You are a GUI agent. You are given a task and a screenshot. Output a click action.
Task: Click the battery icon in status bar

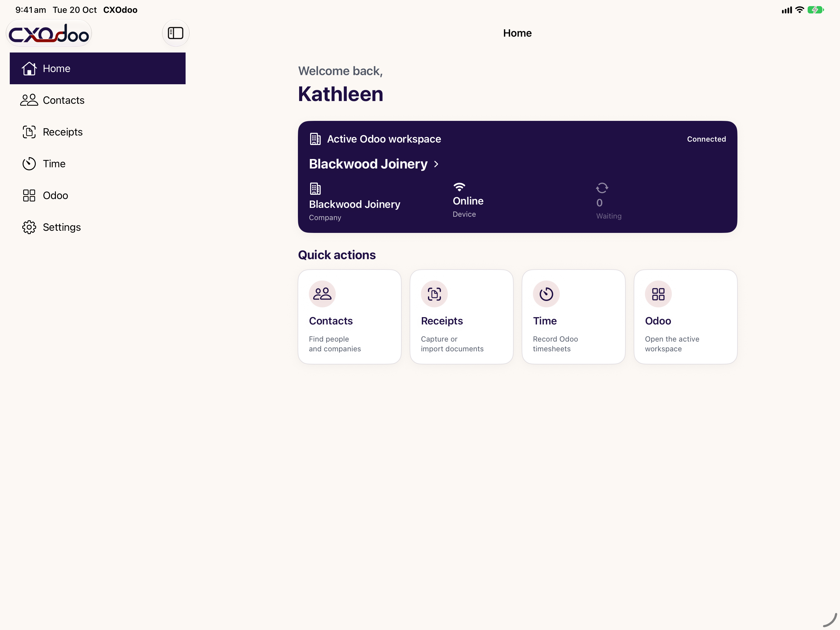(816, 10)
